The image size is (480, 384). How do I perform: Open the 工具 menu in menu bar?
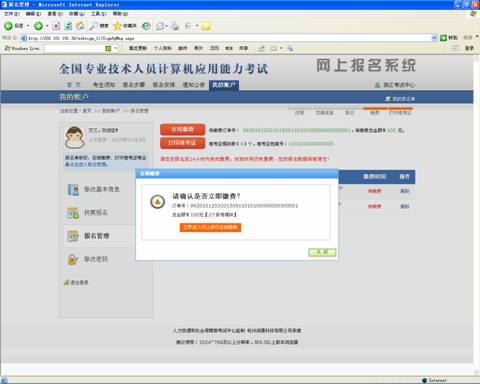pyautogui.click(x=99, y=14)
